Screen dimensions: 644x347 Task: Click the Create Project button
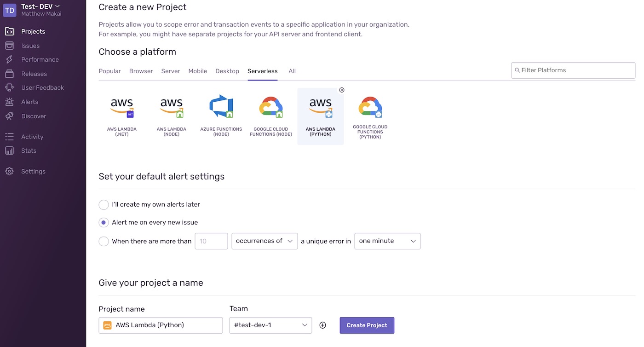[367, 325]
